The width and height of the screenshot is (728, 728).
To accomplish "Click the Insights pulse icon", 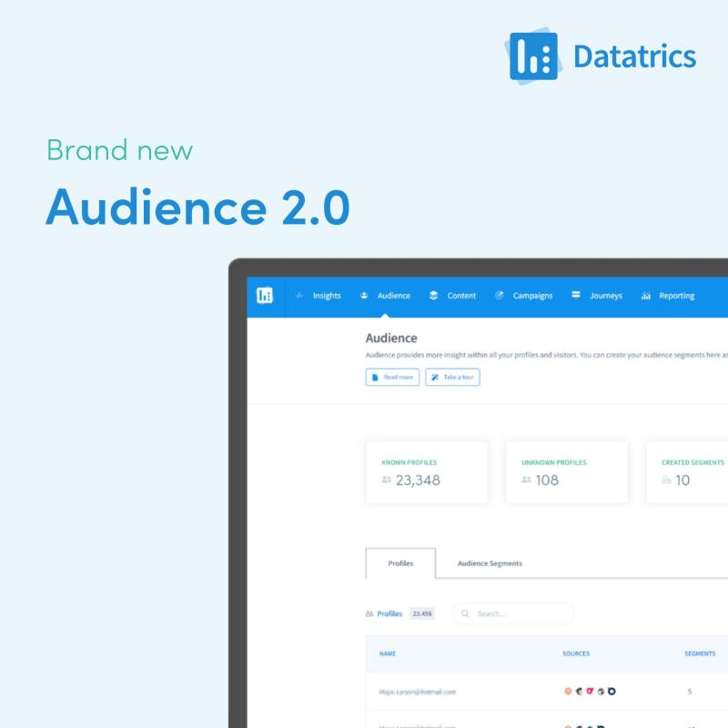I will pyautogui.click(x=299, y=295).
